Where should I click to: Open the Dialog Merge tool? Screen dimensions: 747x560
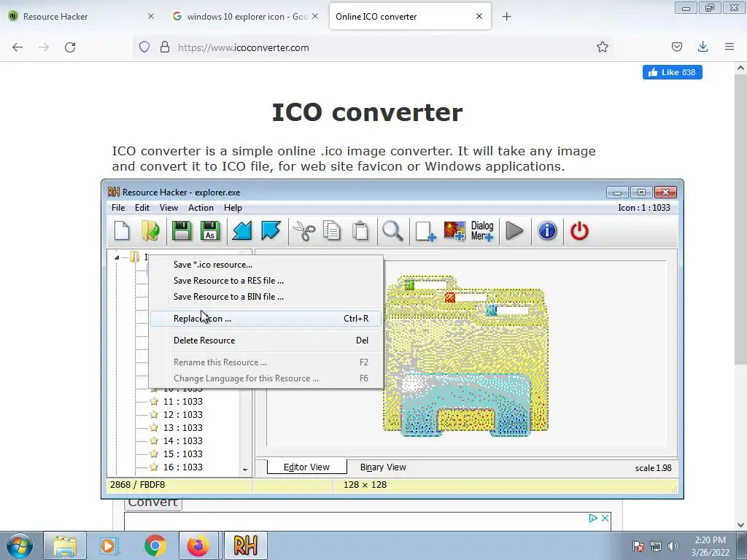pyautogui.click(x=482, y=231)
